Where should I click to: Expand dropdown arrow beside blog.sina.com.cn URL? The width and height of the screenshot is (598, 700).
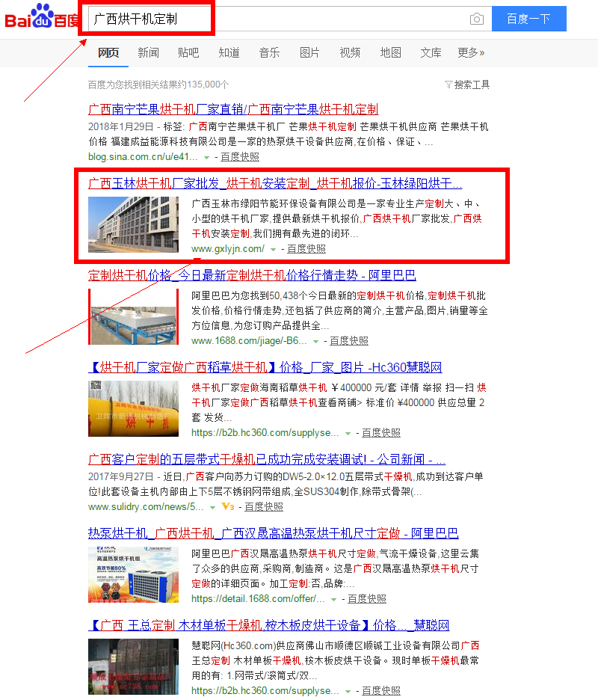coord(206,157)
